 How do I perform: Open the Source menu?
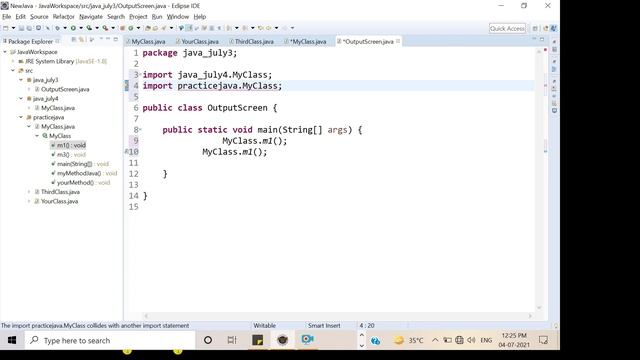(39, 17)
